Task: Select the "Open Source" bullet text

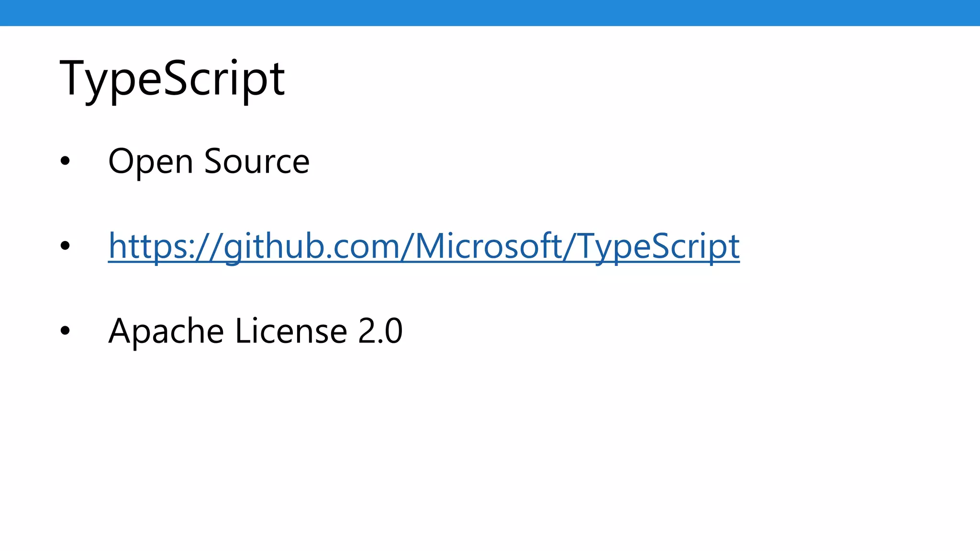Action: tap(209, 161)
